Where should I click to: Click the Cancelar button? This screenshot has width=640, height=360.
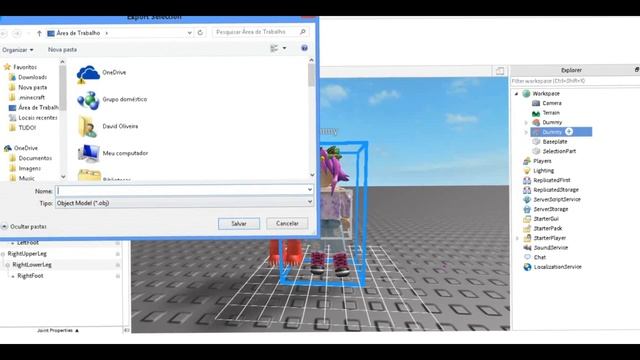[x=287, y=223]
